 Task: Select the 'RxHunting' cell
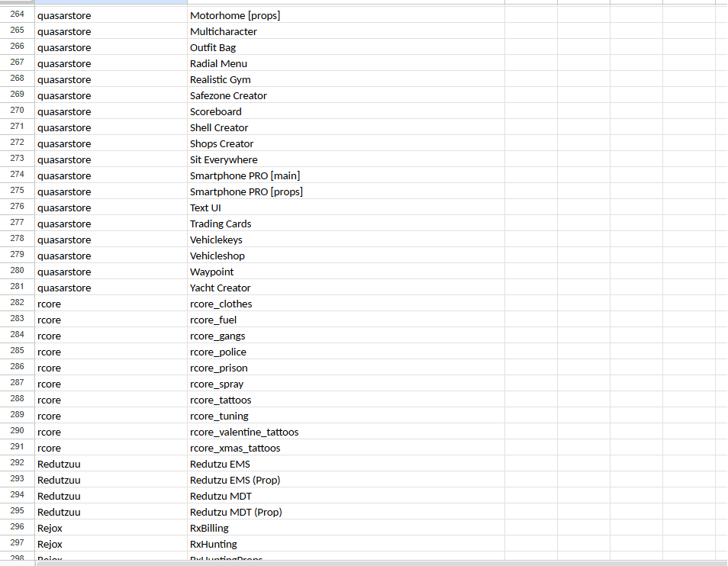(346, 544)
